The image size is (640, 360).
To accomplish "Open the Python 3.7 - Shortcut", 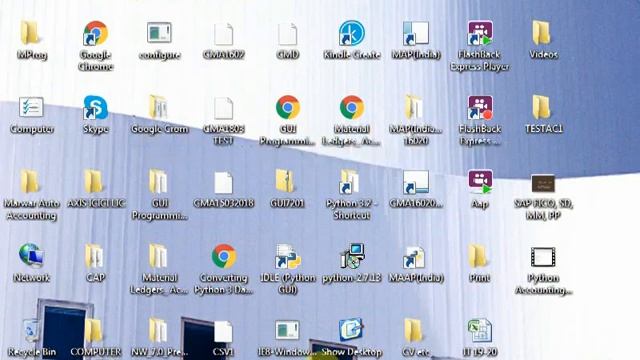I will 349,182.
